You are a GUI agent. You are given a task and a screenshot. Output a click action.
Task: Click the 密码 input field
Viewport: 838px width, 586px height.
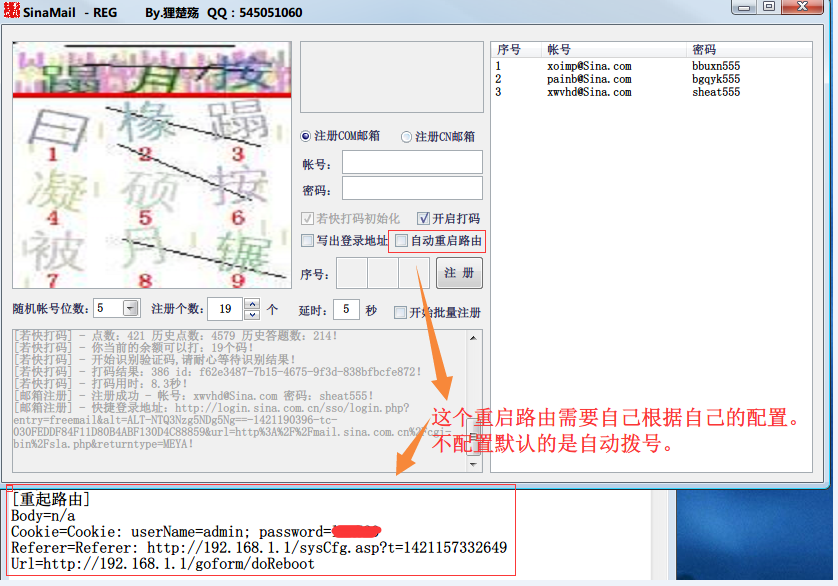coord(412,188)
